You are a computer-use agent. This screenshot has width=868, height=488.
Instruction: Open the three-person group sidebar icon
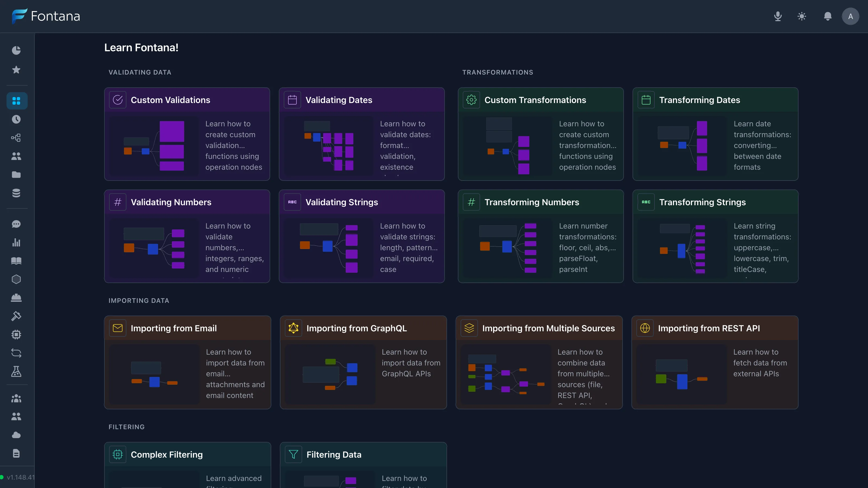(x=16, y=399)
